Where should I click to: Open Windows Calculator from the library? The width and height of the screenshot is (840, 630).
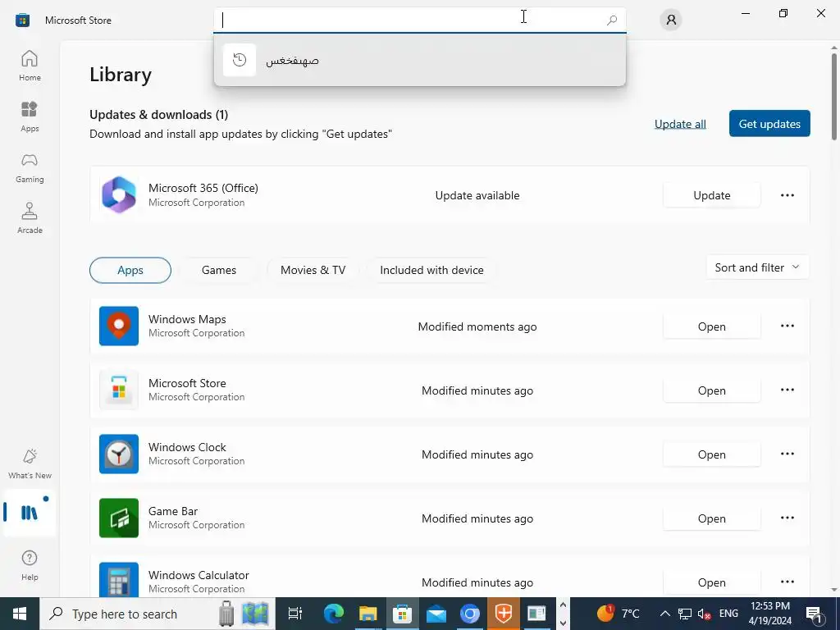pyautogui.click(x=711, y=582)
